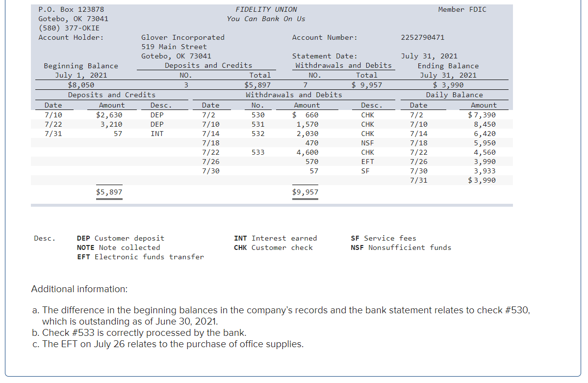588x383 pixels.
Task: Click the statement date value 'July 31, 2021'
Action: tap(429, 56)
